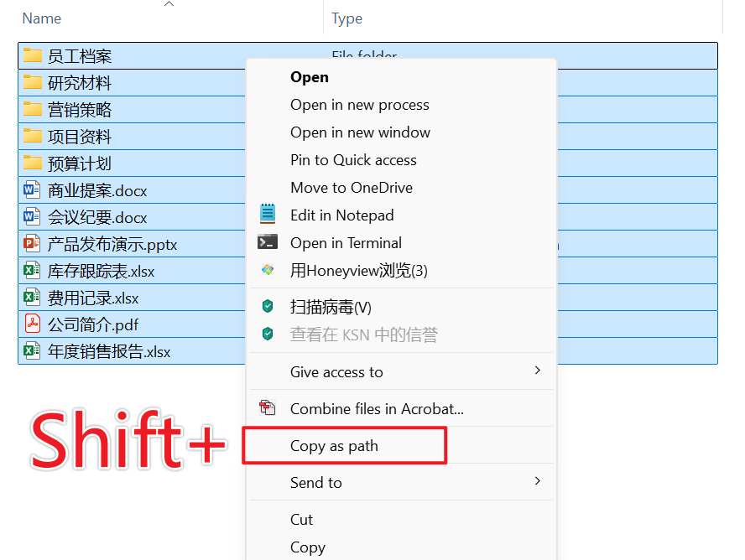Click the Word icon of 会议纪要.docx

[32, 216]
